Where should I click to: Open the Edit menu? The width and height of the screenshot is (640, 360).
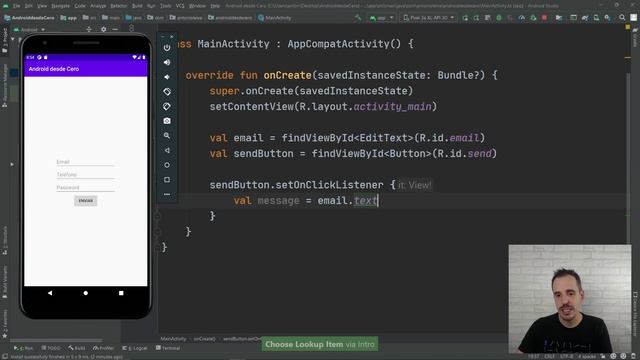(x=29, y=6)
